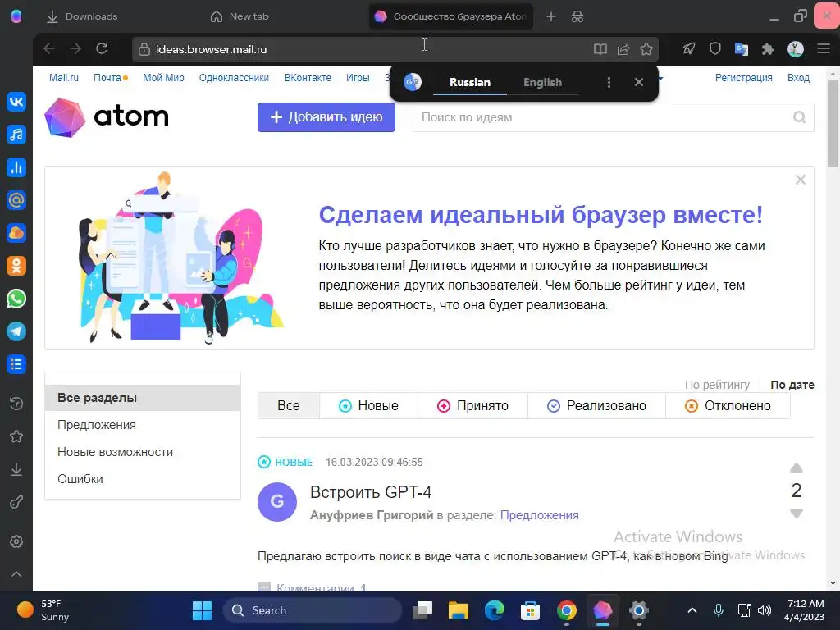
Task: Filter ideas by Принято
Action: 472,405
